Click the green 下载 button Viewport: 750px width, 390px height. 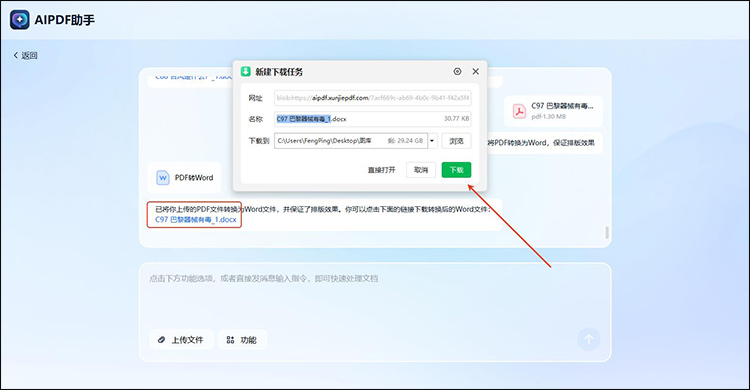[456, 170]
